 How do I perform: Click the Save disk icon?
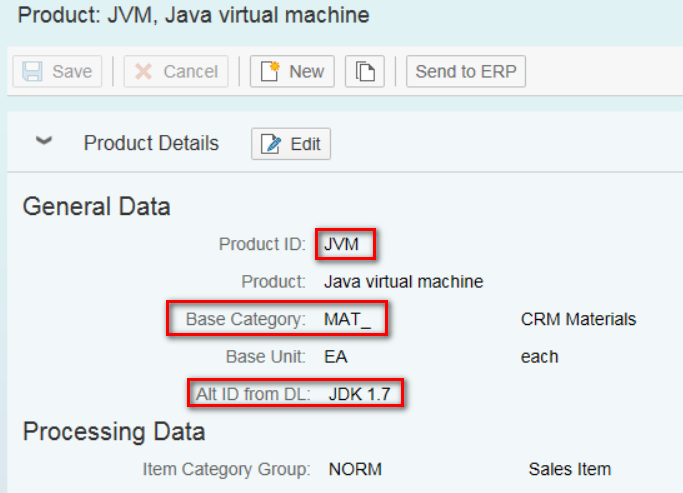pyautogui.click(x=32, y=71)
